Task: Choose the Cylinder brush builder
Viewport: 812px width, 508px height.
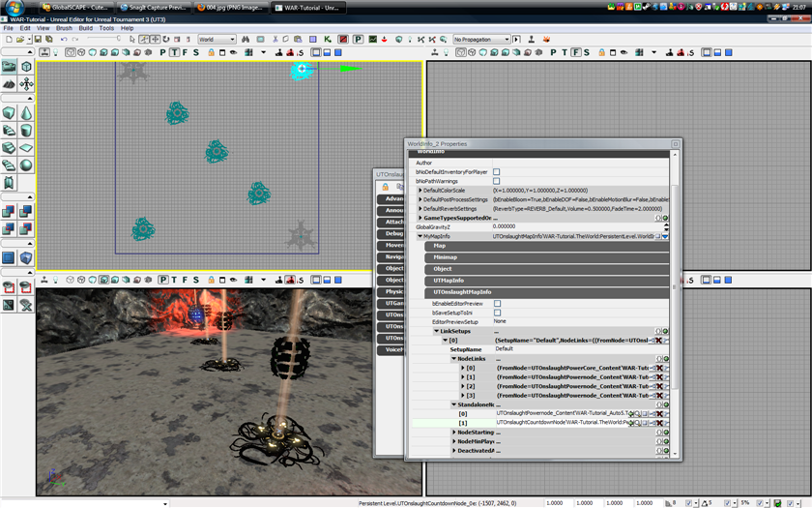Action: (x=26, y=130)
